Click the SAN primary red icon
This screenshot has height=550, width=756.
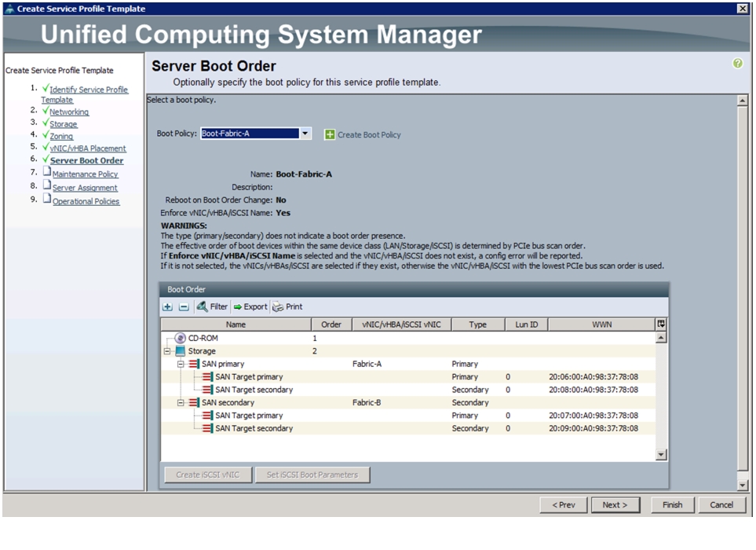[194, 364]
